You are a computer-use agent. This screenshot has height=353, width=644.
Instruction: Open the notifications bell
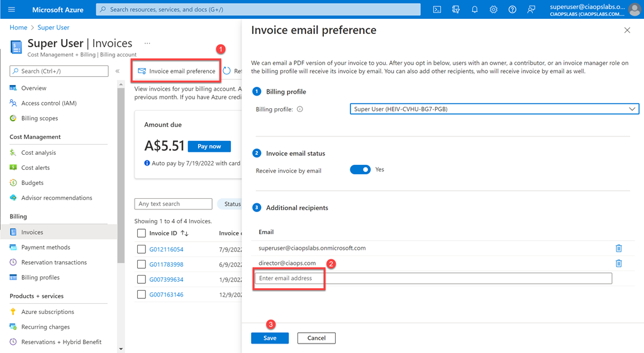click(x=475, y=9)
